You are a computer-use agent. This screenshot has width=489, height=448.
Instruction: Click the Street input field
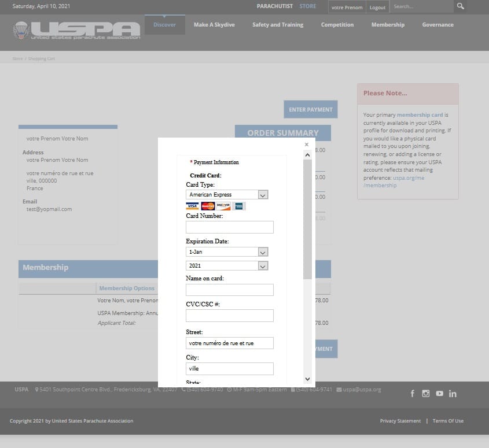pyautogui.click(x=230, y=343)
